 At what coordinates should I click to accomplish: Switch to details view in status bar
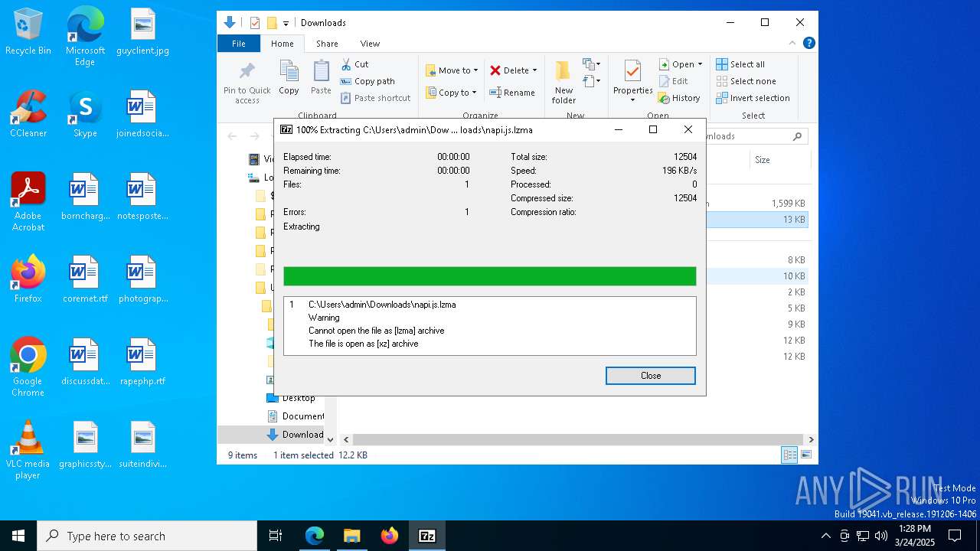pyautogui.click(x=789, y=455)
